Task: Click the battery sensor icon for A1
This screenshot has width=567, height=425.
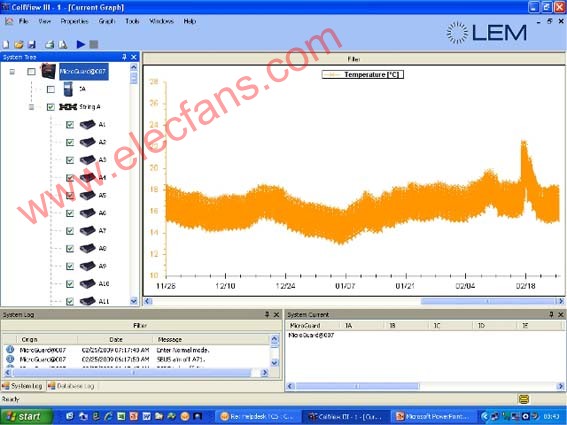Action: (88, 124)
